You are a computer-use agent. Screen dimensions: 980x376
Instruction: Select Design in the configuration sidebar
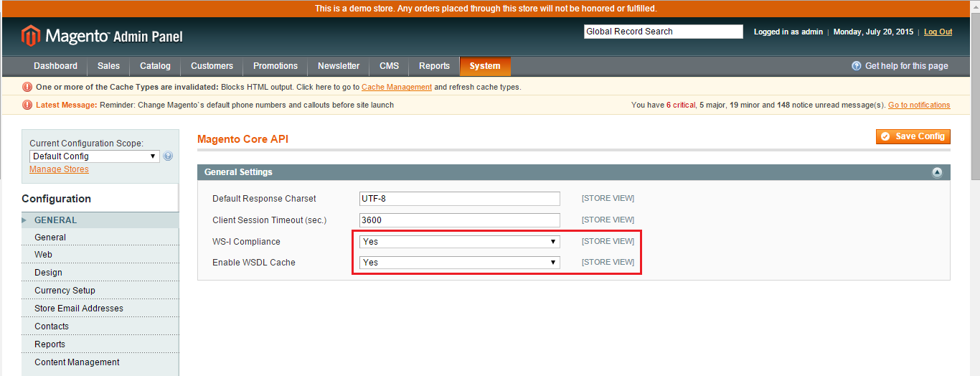(x=100, y=273)
